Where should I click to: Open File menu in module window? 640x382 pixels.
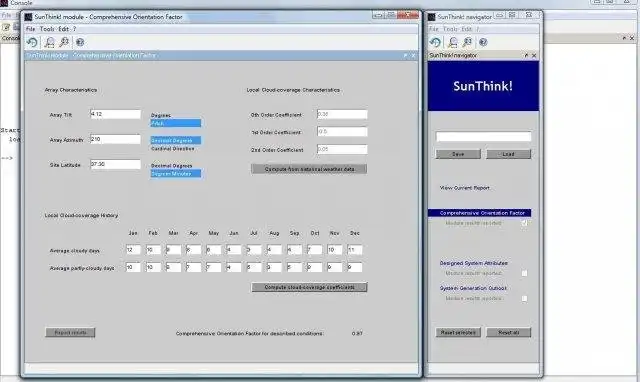tap(31, 29)
